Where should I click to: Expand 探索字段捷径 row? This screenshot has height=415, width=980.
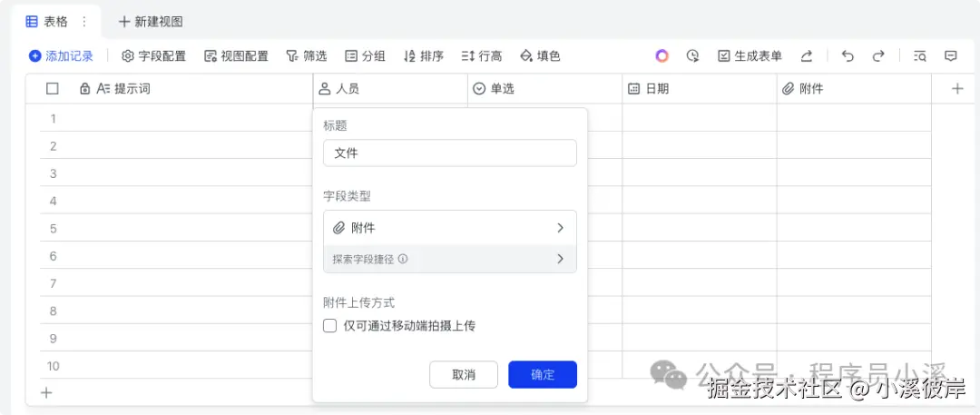point(450,259)
